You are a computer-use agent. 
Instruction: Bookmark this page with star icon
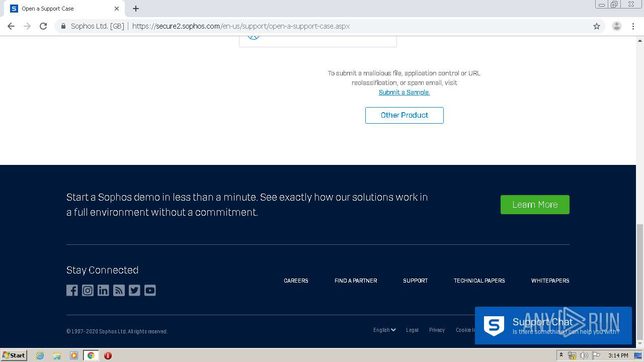coord(597,26)
